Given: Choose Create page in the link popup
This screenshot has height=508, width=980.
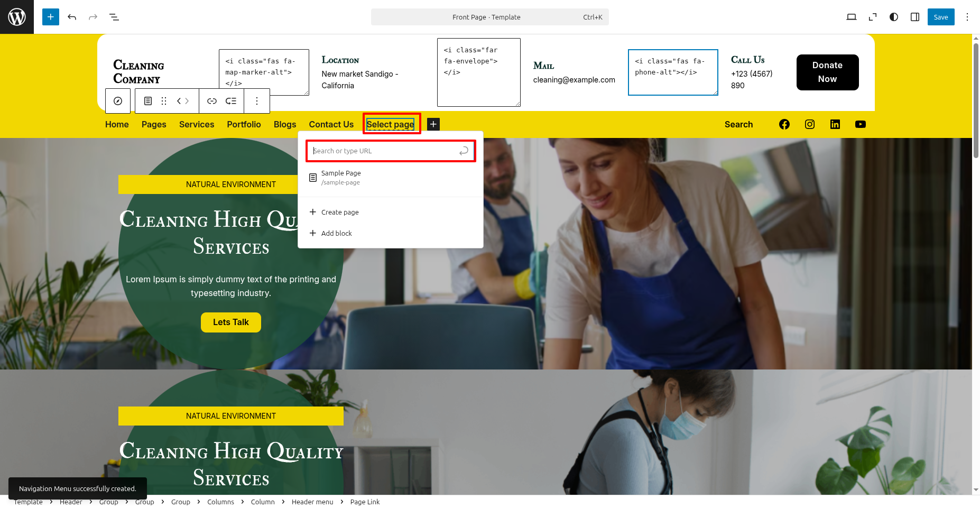Looking at the screenshot, I should click(339, 212).
